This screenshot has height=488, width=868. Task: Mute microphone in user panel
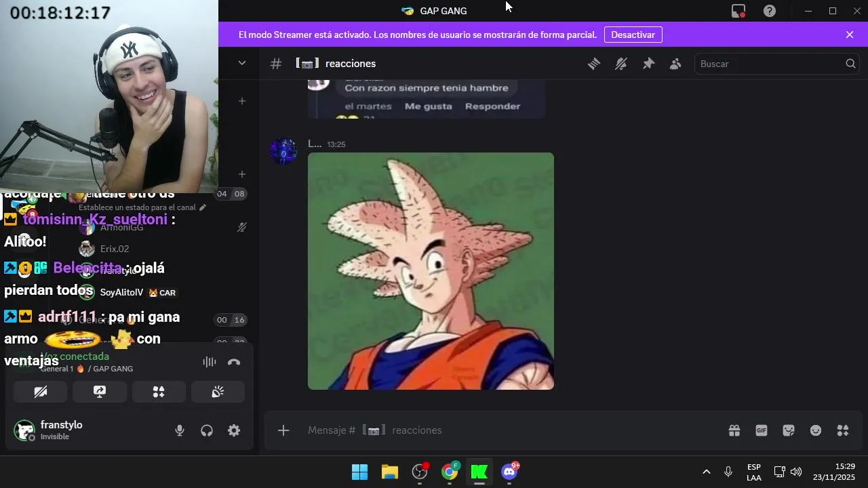click(180, 430)
